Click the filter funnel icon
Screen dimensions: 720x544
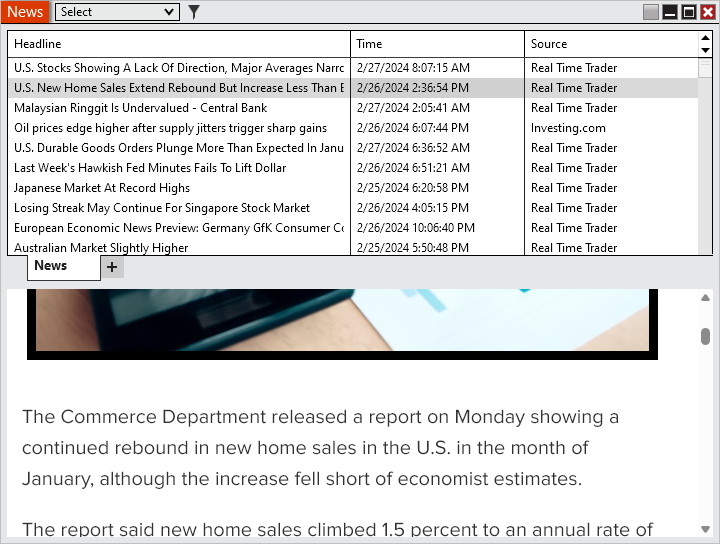[x=194, y=12]
